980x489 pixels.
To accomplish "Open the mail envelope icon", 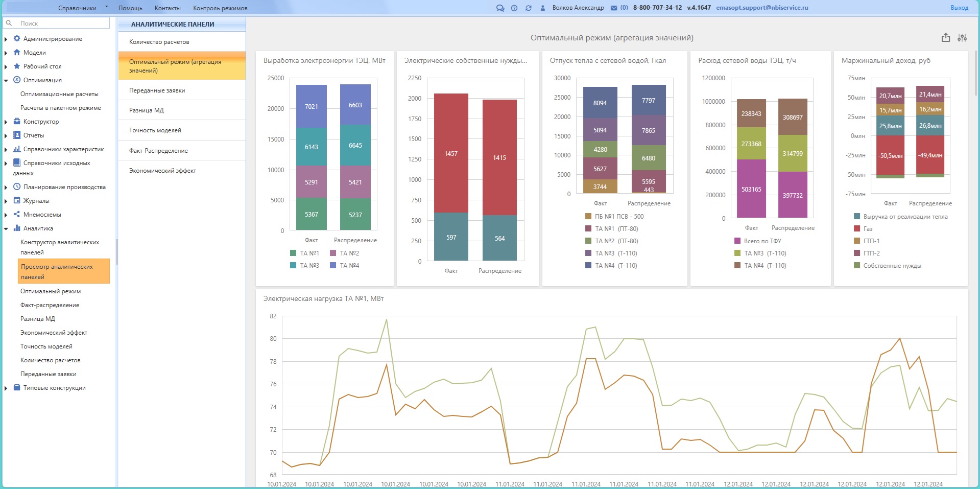I will 614,8.
